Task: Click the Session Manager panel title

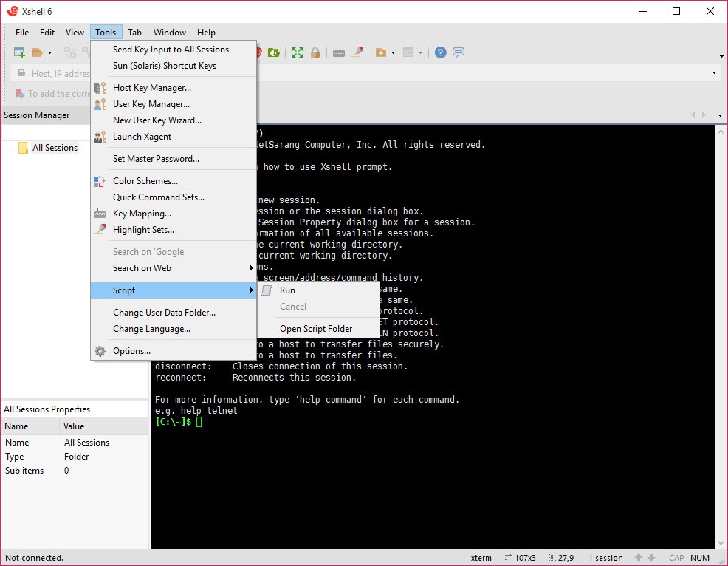Action: pyautogui.click(x=37, y=115)
